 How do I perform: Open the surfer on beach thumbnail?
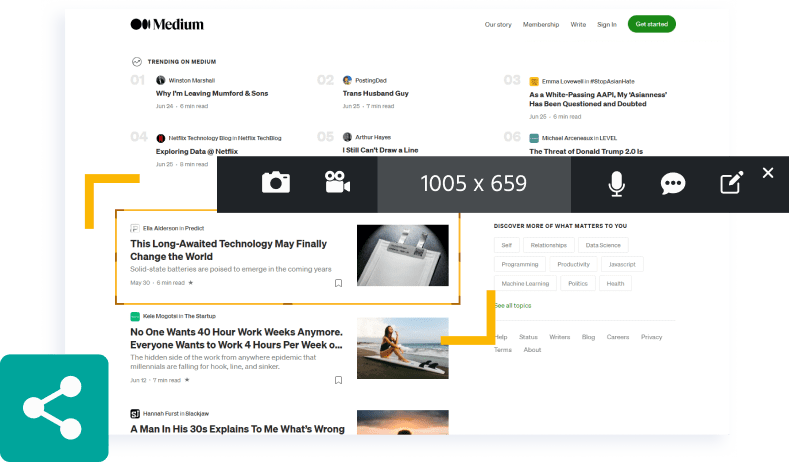coord(403,348)
